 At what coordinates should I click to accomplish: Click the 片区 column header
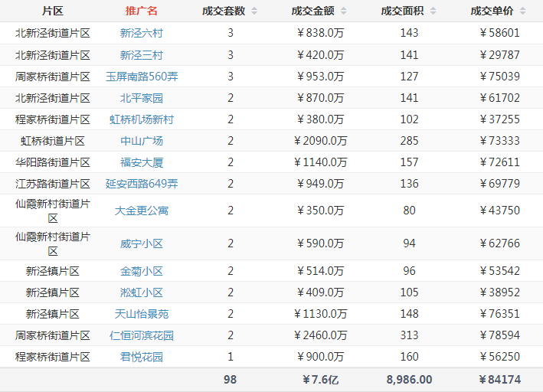[x=53, y=11]
